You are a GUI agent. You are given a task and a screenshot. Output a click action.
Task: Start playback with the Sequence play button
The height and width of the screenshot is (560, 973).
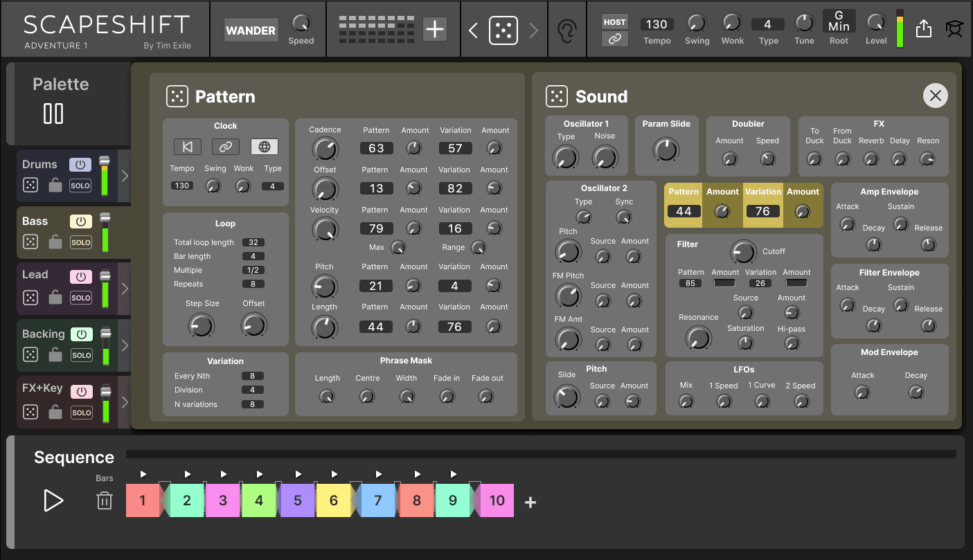[x=53, y=500]
